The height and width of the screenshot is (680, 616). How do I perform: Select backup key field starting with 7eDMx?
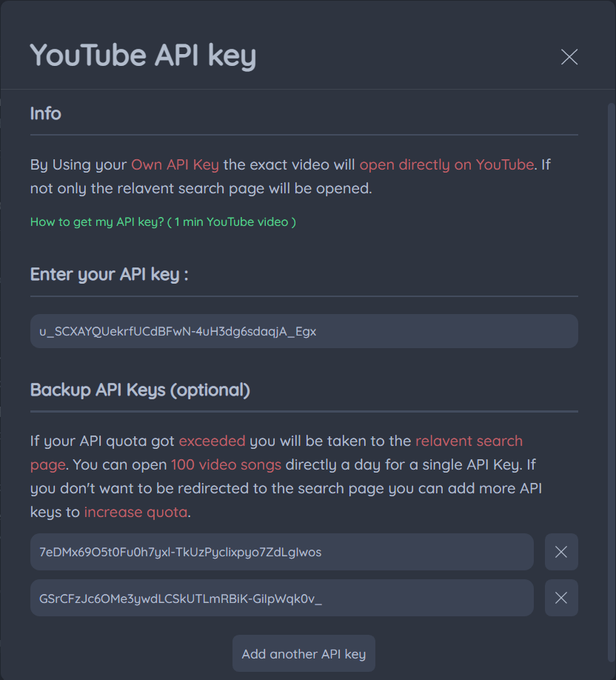click(282, 552)
